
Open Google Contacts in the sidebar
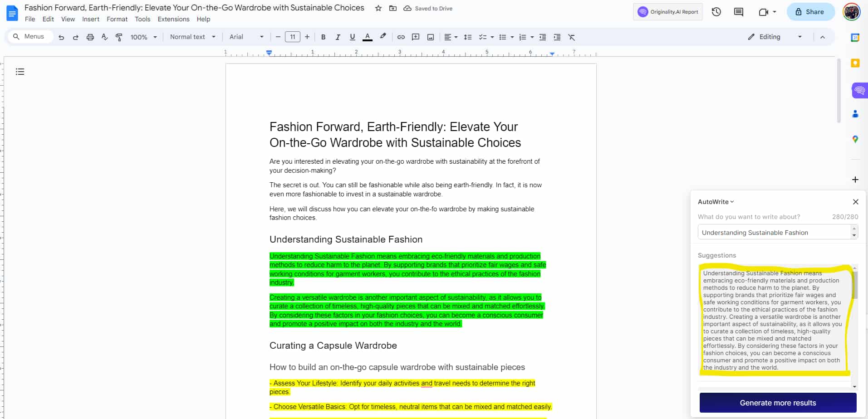(855, 114)
